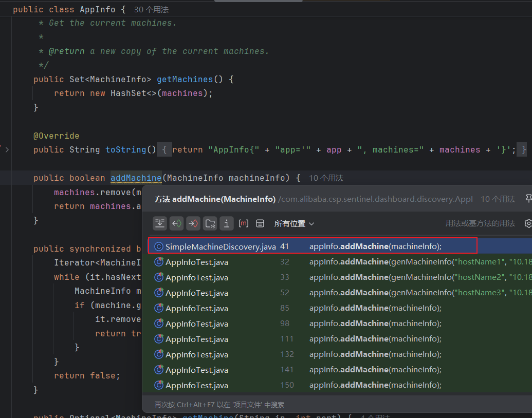
Task: Toggle the read access filter icon
Action: [x=177, y=223]
